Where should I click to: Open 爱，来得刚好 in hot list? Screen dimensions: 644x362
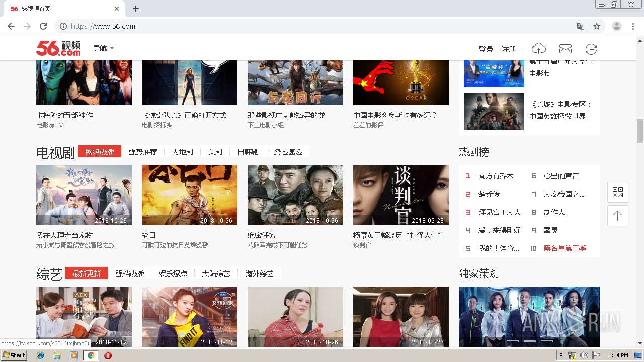(500, 230)
